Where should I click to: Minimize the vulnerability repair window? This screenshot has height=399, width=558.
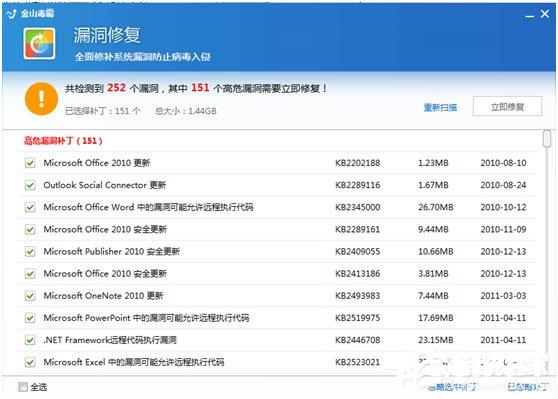click(x=530, y=16)
